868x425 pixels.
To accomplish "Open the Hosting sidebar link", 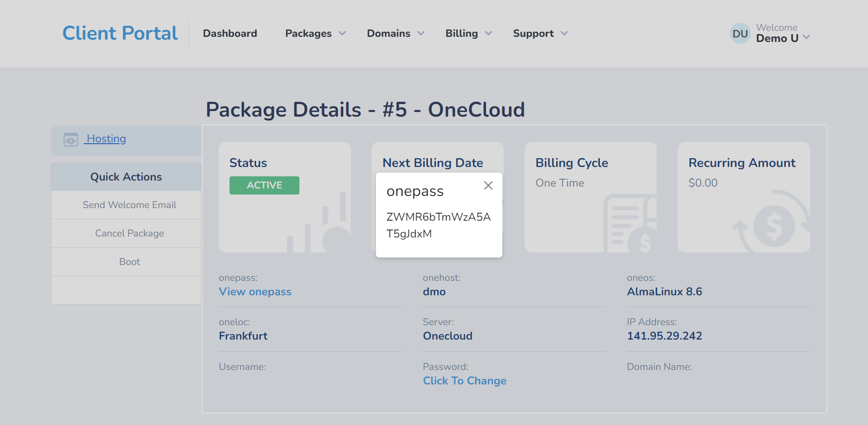I will (106, 139).
